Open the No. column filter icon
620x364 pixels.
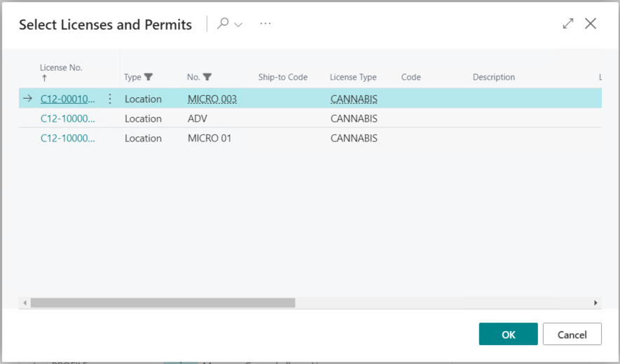click(x=207, y=77)
